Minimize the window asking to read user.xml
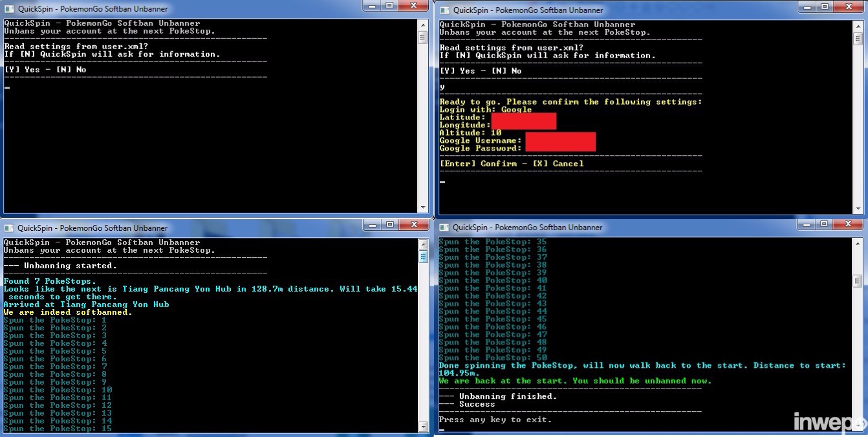Viewport: 868px width, 437px height. tap(371, 6)
